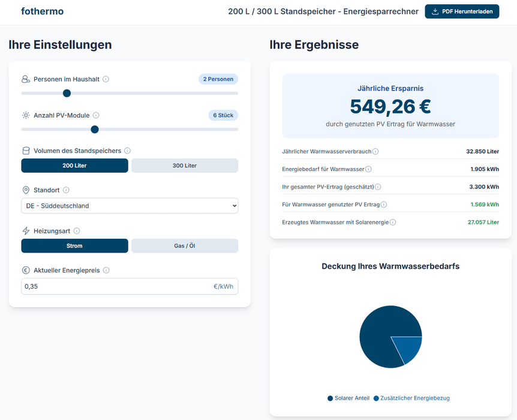Switch heating type to Gas / Öl
Viewport: 517px width, 420px height.
(185, 246)
